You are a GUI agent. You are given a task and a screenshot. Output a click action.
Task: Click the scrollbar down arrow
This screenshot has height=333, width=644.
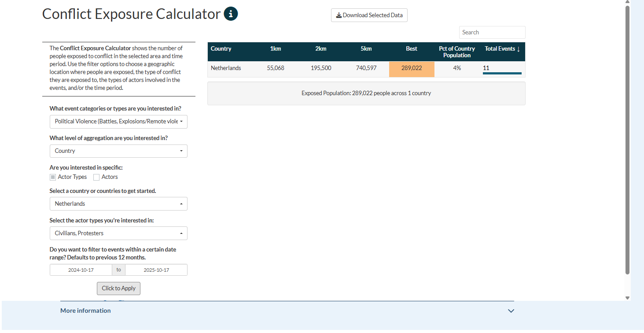[627, 298]
